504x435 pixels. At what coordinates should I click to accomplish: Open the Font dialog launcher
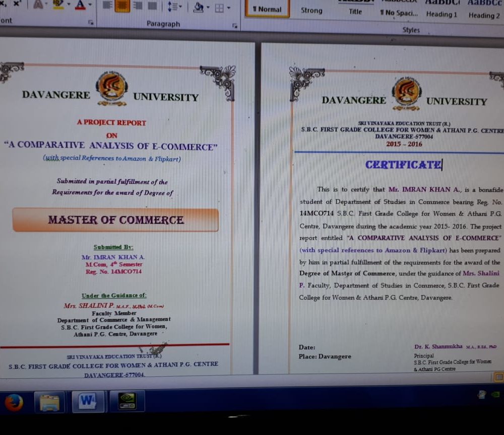(x=91, y=23)
